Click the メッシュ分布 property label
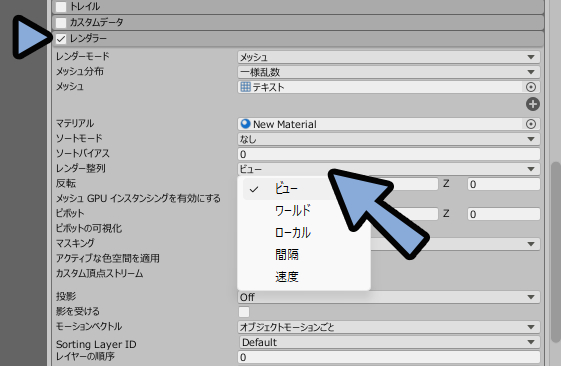The image size is (561, 366). point(80,72)
